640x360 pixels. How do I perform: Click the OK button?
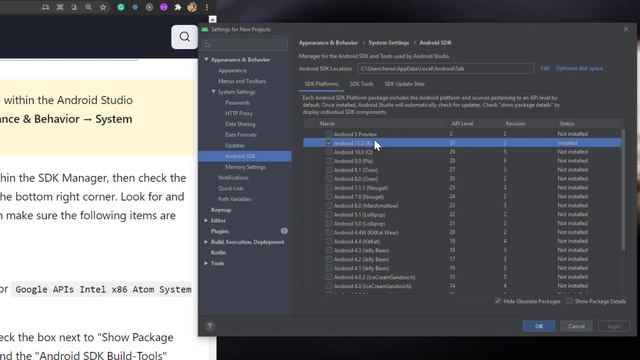(539, 326)
